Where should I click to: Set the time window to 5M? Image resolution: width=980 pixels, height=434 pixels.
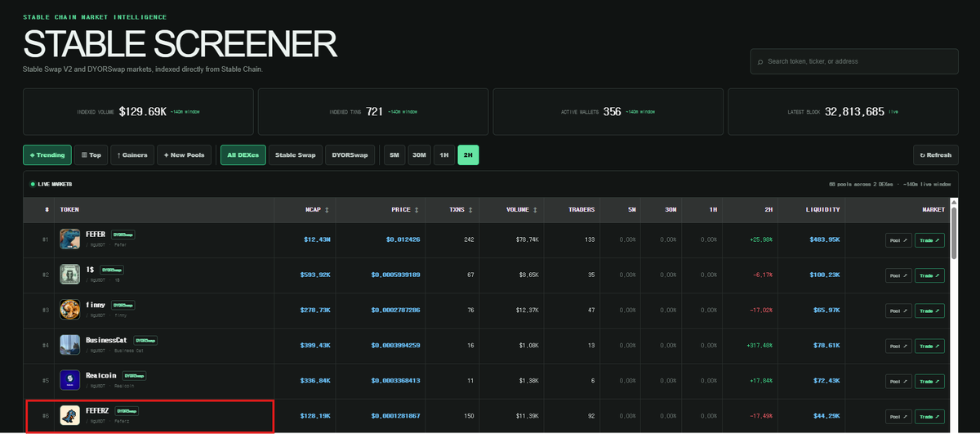394,154
